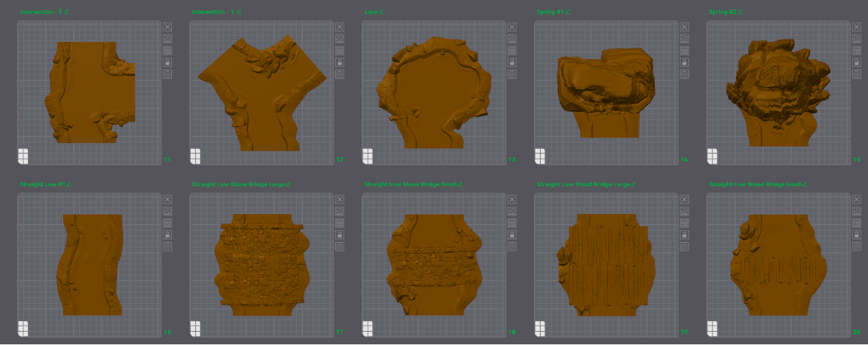Delete the Intersection - Y plate with its X icon
The width and height of the screenshot is (868, 345).
[339, 27]
